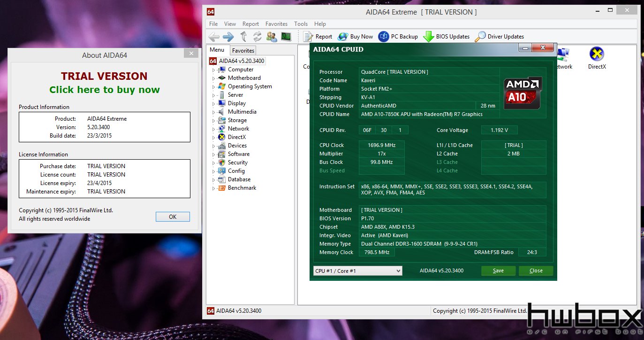The width and height of the screenshot is (644, 340).
Task: Click the P1.70 BIOS Version value
Action: point(453,218)
